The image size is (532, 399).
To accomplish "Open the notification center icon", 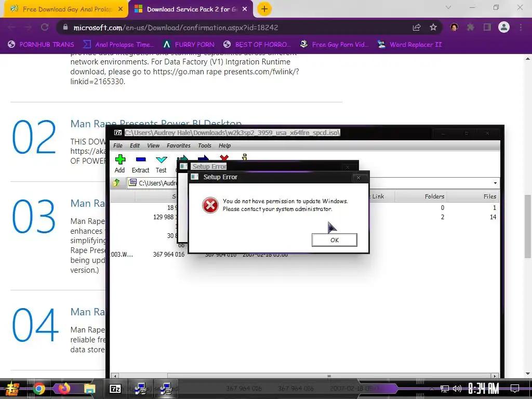I will click(515, 389).
